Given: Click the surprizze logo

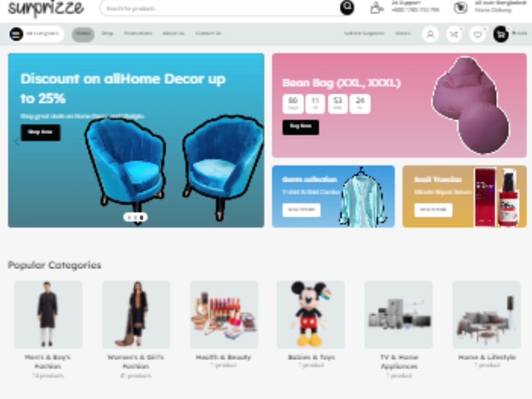Looking at the screenshot, I should tap(46, 8).
